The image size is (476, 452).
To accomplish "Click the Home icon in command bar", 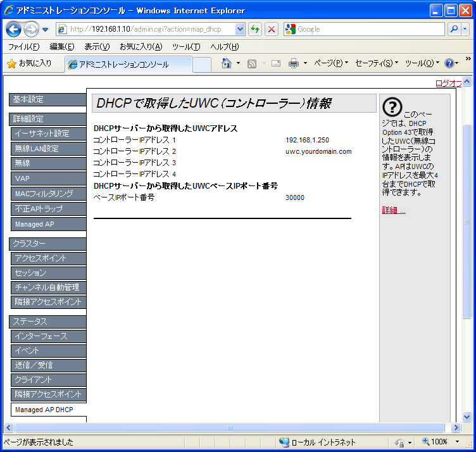I will pyautogui.click(x=227, y=63).
